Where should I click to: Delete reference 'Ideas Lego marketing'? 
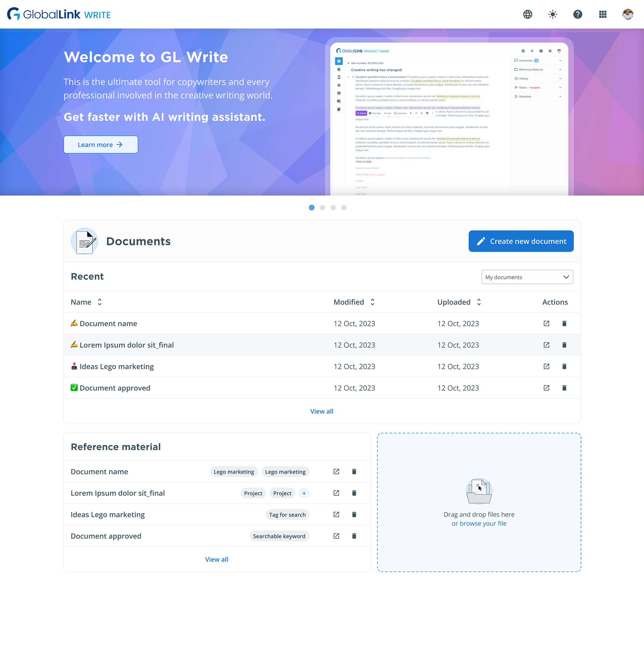pos(354,515)
